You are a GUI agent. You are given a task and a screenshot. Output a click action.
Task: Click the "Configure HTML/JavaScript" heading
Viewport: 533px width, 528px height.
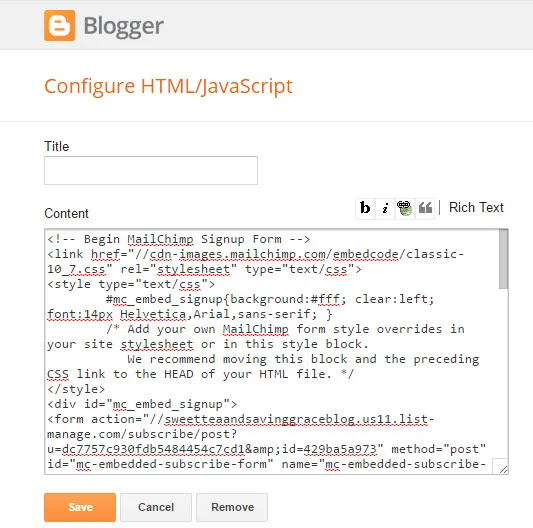168,86
